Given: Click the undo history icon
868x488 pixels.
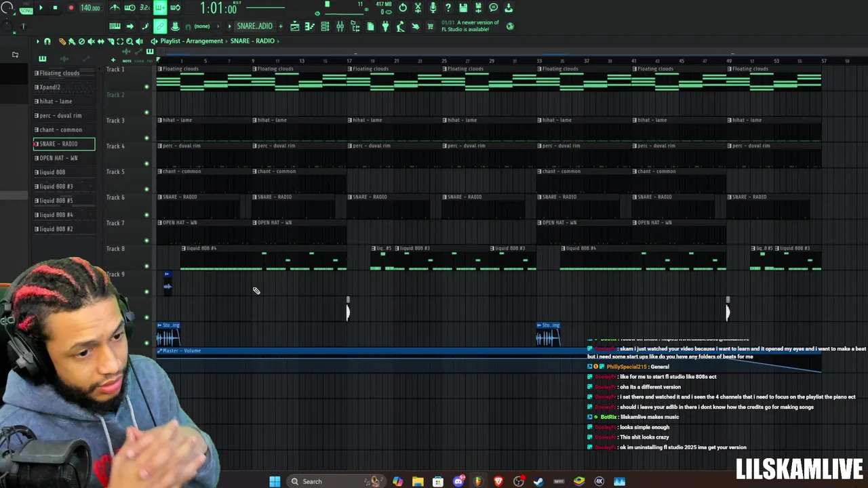Looking at the screenshot, I should click(403, 7).
